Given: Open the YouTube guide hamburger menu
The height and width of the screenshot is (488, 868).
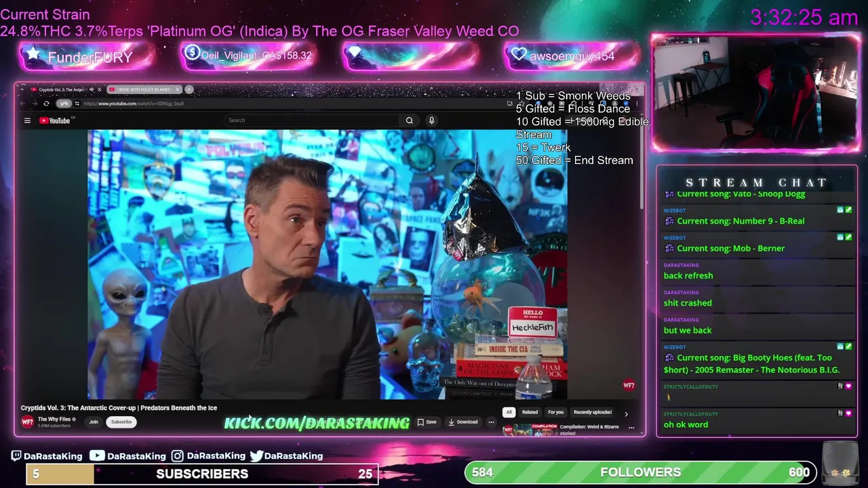Looking at the screenshot, I should 27,121.
